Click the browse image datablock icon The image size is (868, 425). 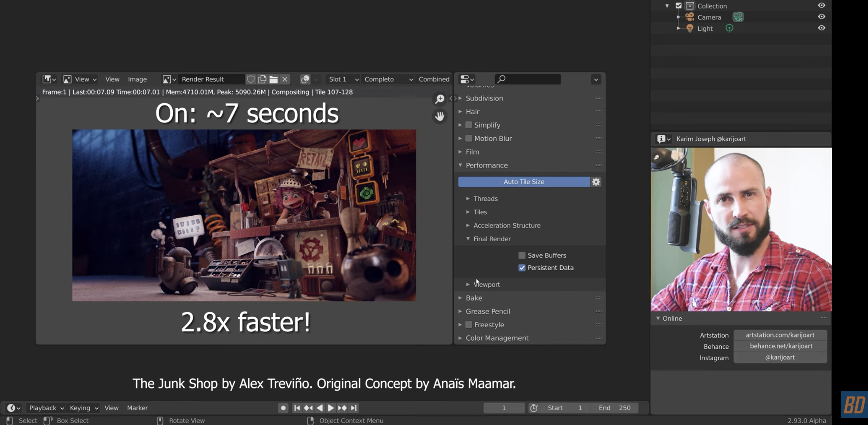coord(169,79)
